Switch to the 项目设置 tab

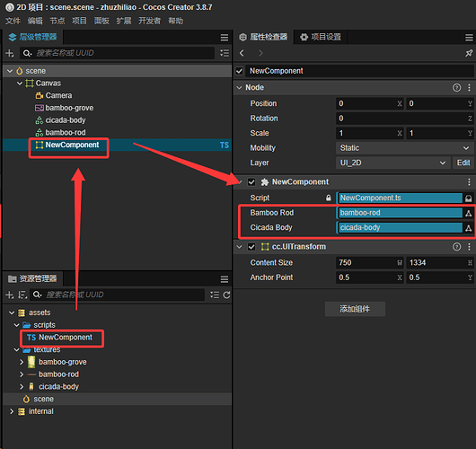tap(321, 37)
